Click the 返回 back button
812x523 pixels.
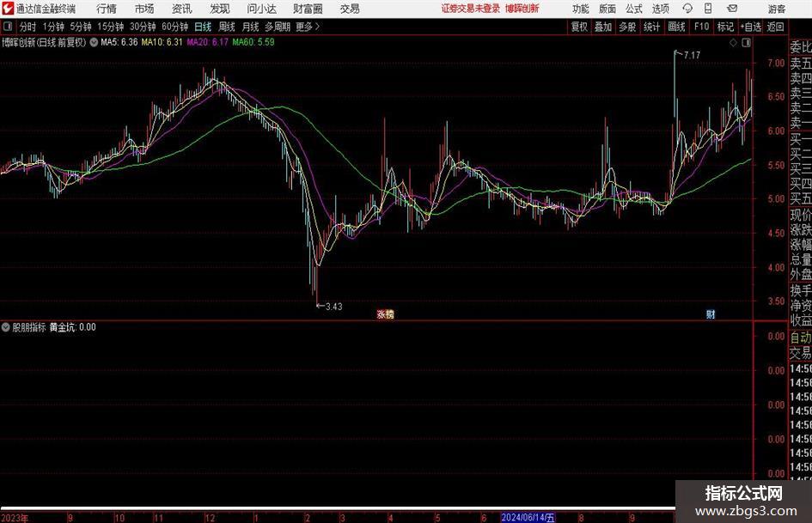pos(776,27)
